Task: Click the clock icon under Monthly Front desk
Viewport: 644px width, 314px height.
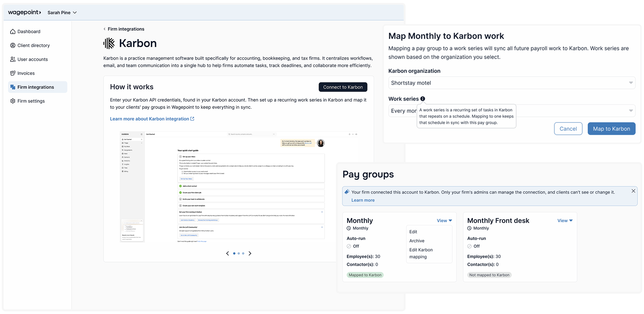Action: tap(469, 228)
